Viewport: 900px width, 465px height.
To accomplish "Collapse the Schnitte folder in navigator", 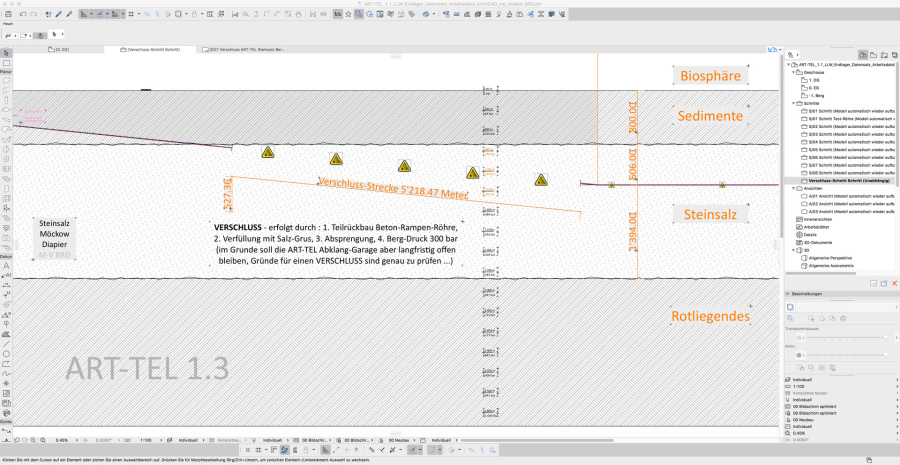I will [x=794, y=103].
